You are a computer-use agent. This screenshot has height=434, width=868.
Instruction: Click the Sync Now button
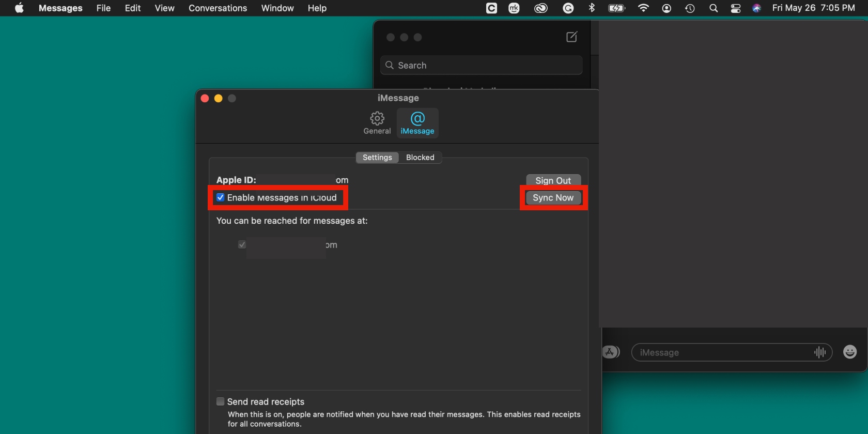553,198
